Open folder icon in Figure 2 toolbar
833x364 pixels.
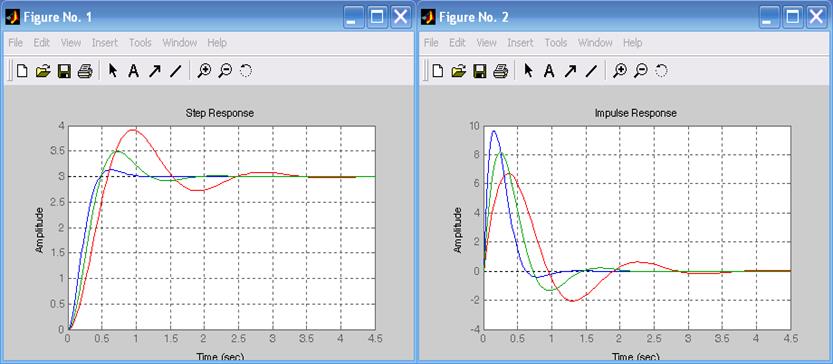458,71
